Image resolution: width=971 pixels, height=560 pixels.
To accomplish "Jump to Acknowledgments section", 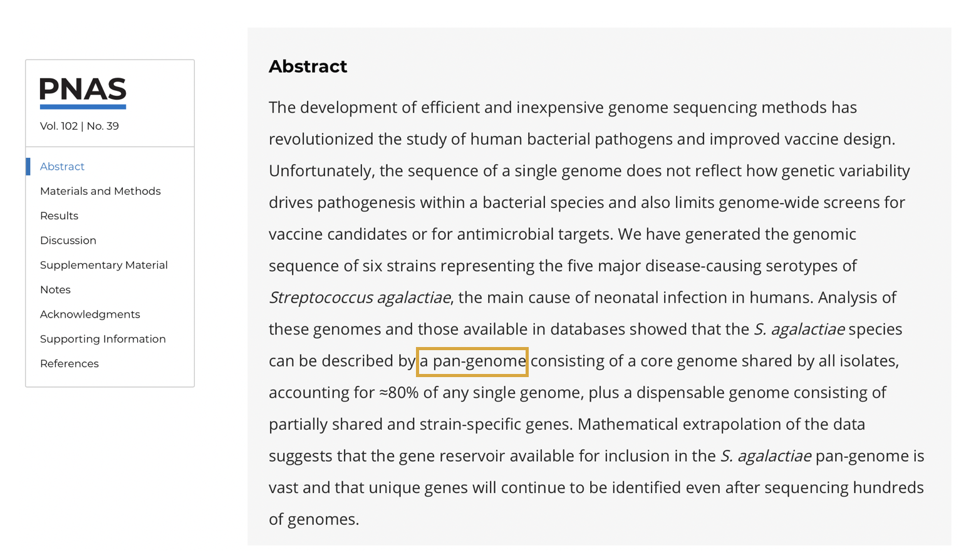I will tap(90, 314).
